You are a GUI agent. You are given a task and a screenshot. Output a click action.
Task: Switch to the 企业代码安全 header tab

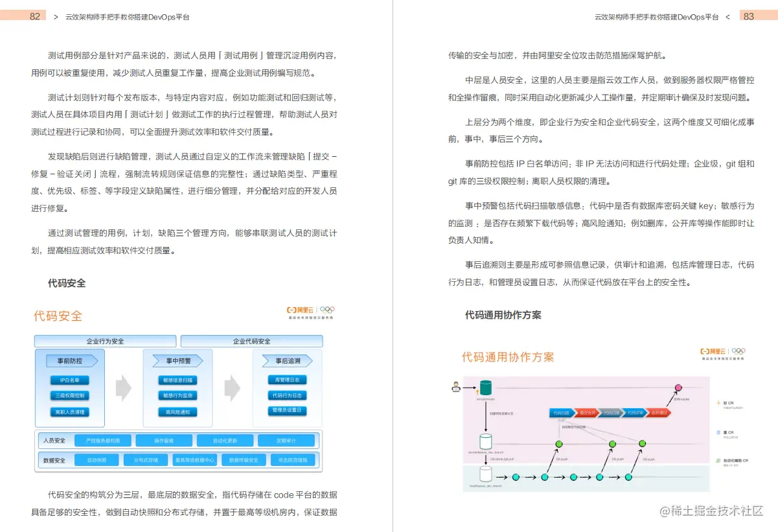coord(251,341)
